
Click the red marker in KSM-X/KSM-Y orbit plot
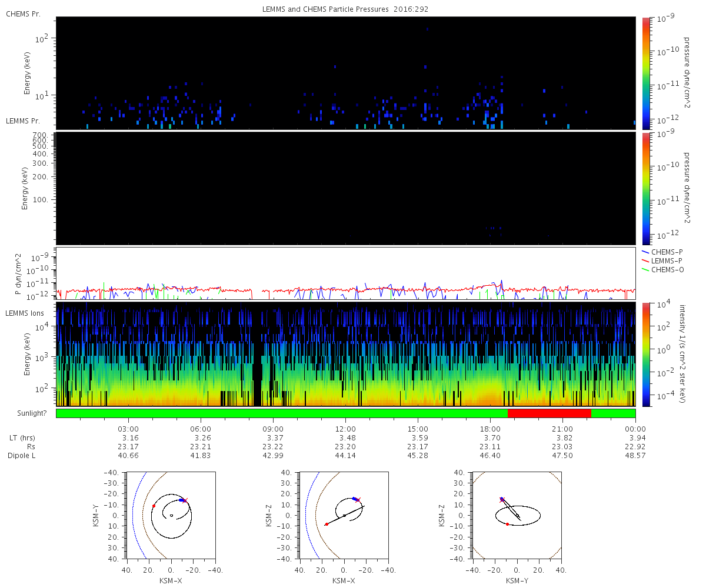[x=154, y=506]
